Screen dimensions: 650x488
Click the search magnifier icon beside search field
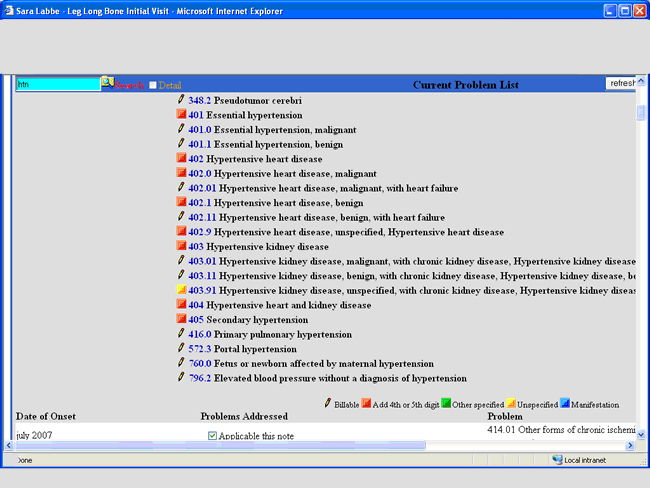pos(107,83)
